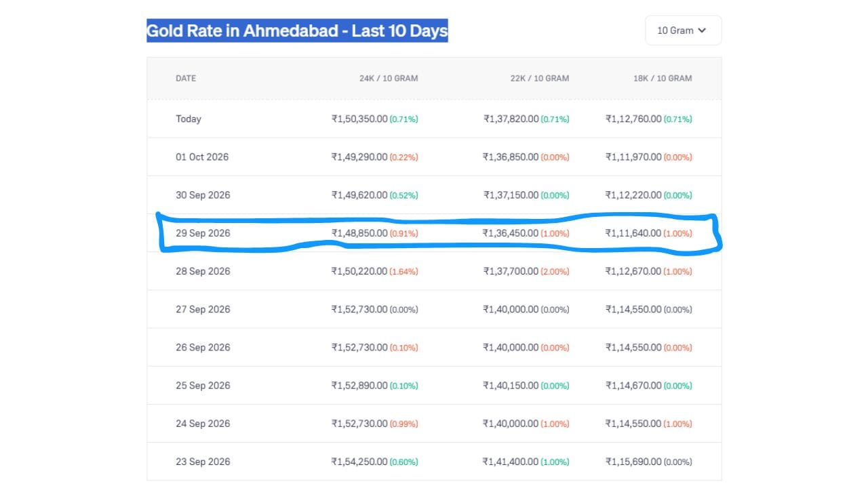Click the 24K / 10 GRAM column header
Viewport: 868px width, 488px height.
389,79
